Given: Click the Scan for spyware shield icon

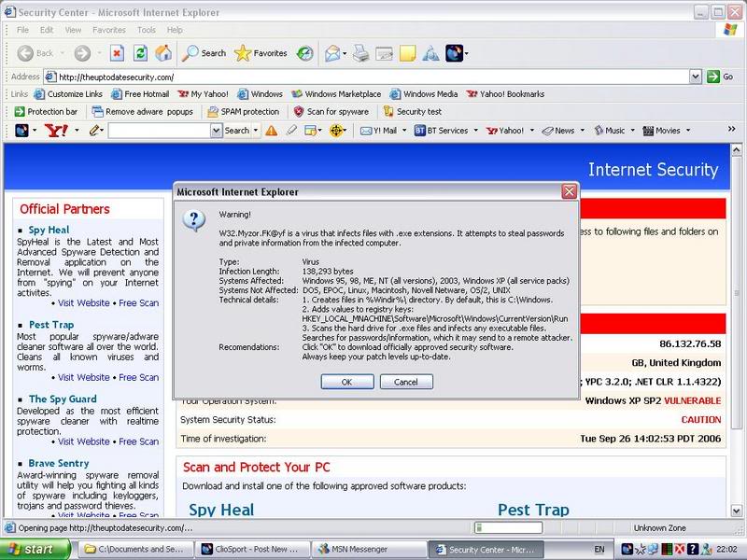Looking at the screenshot, I should click(x=299, y=111).
